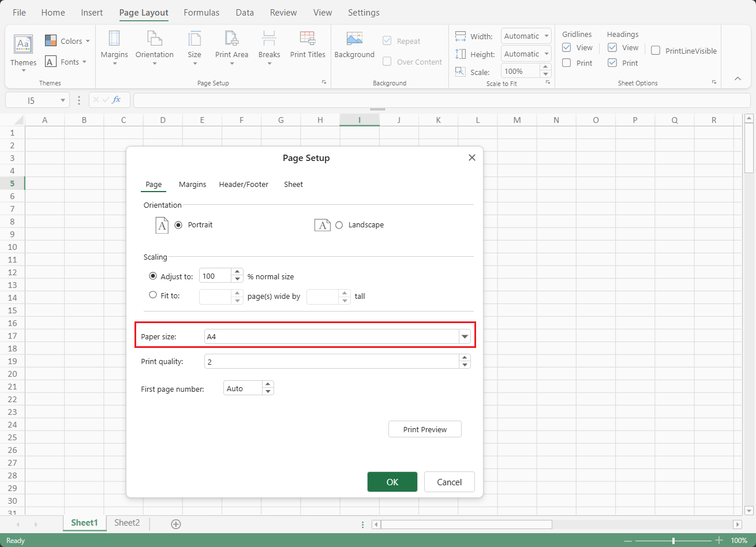Toggle Gridlines View checkbox

tap(567, 48)
